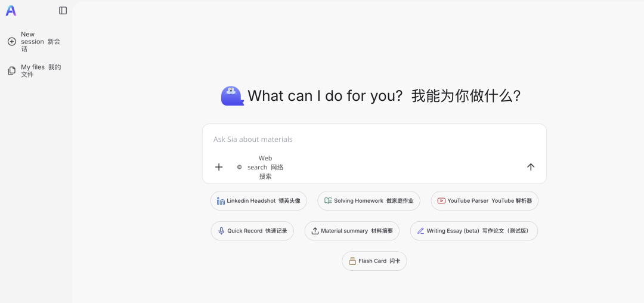Image resolution: width=644 pixels, height=303 pixels.
Task: Select the Linkedin Headshot shortcut
Action: click(259, 201)
